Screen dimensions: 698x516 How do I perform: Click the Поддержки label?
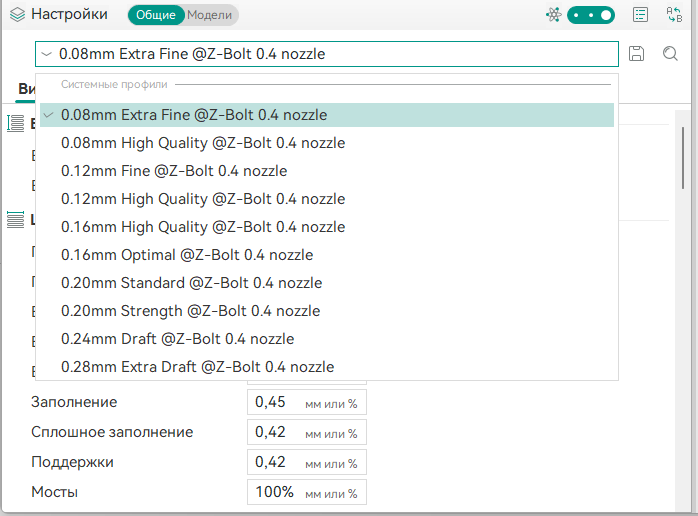tap(72, 462)
